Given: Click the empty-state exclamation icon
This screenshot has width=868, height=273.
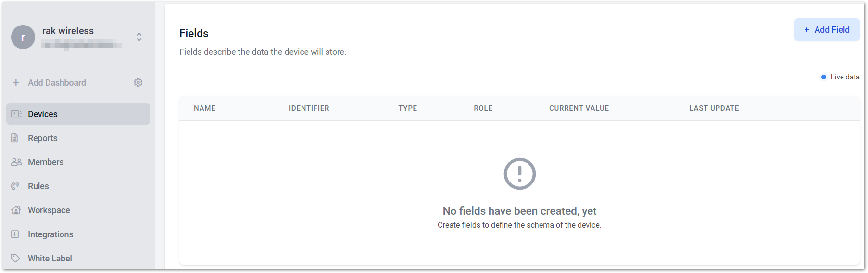Looking at the screenshot, I should click(x=519, y=174).
